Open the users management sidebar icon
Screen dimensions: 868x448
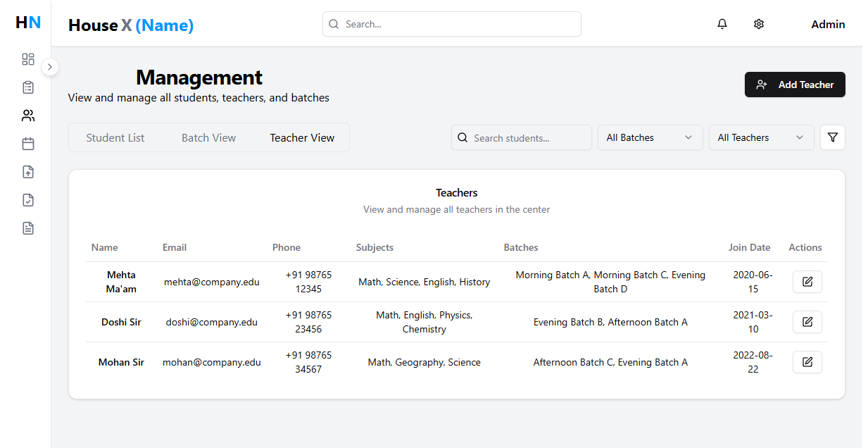[x=28, y=116]
